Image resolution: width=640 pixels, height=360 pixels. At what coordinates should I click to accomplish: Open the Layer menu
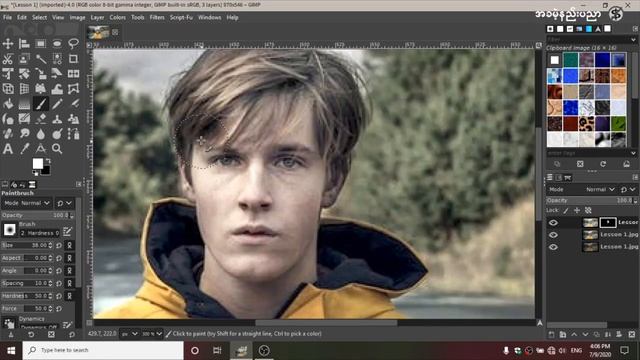97,18
